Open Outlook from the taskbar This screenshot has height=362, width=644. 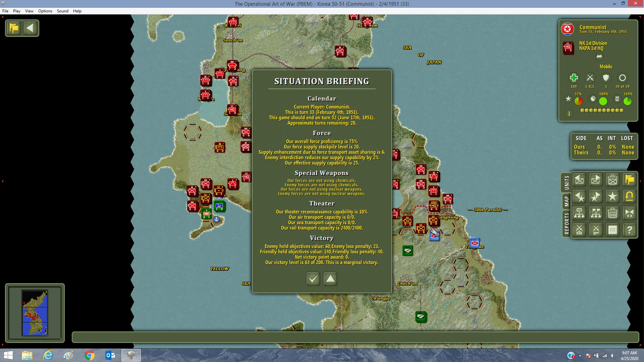(x=110, y=355)
